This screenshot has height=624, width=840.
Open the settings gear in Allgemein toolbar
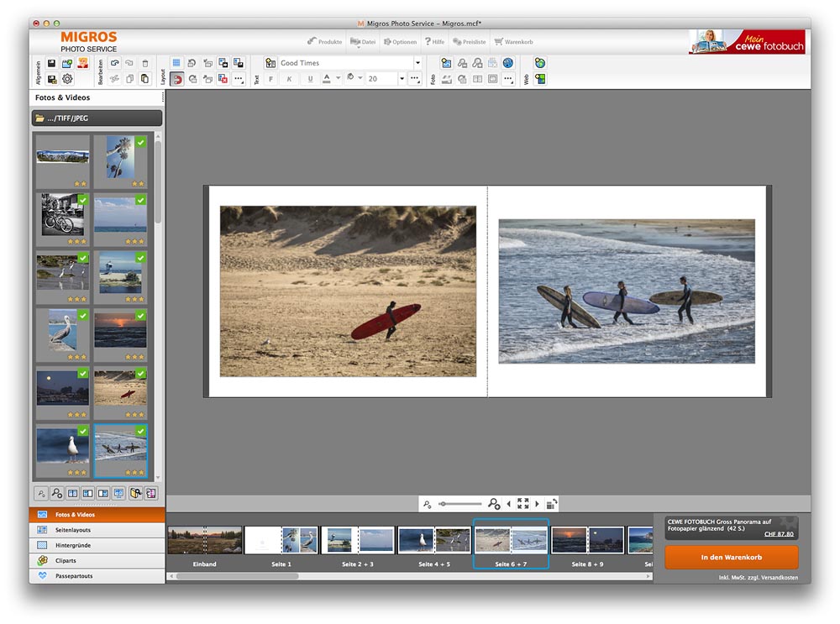tap(67, 79)
